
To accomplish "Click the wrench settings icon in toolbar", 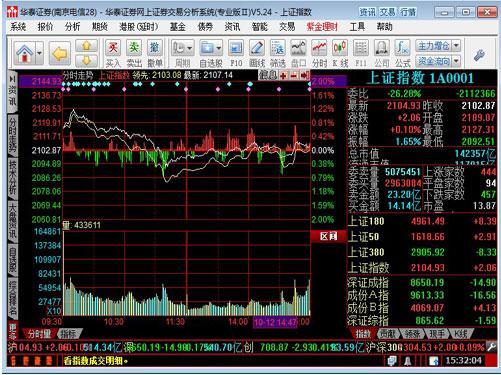I will coord(479,55).
